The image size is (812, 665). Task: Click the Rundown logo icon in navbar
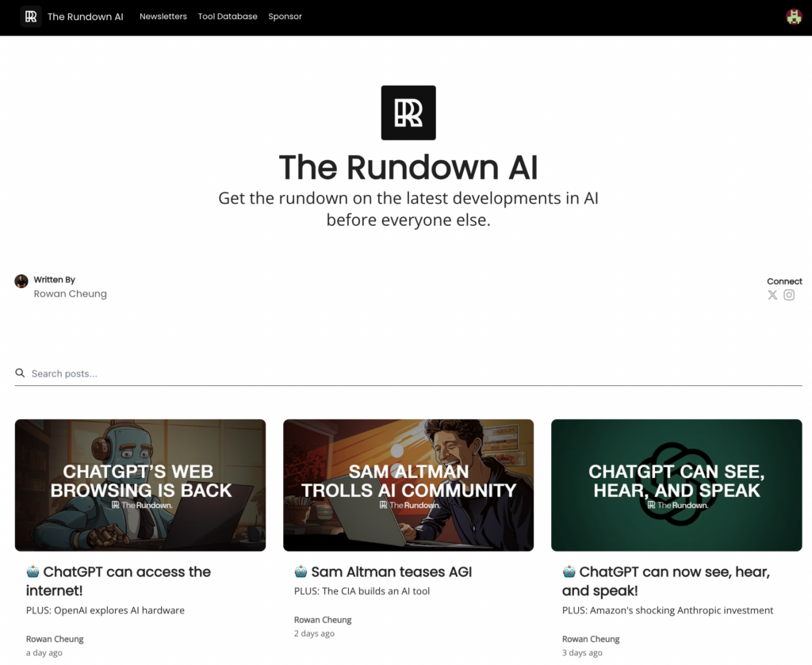click(x=31, y=17)
